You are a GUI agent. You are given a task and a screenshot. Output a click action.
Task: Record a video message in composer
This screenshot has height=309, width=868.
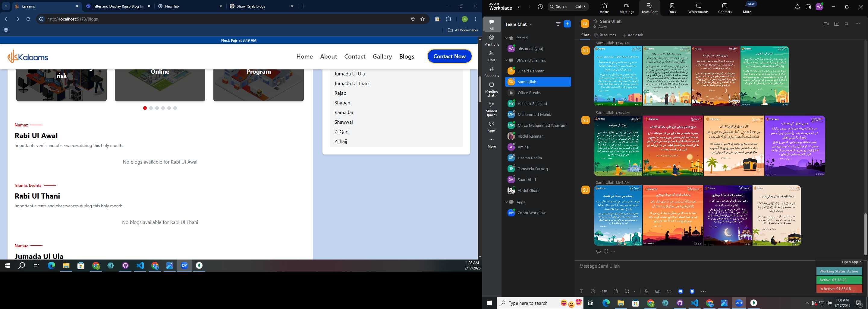point(657,291)
